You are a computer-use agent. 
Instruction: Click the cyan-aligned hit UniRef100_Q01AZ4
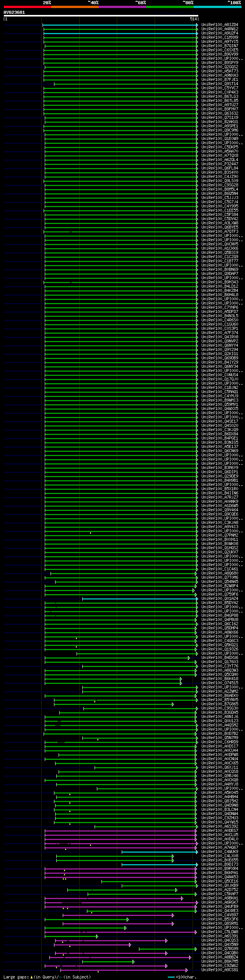(x=220, y=599)
